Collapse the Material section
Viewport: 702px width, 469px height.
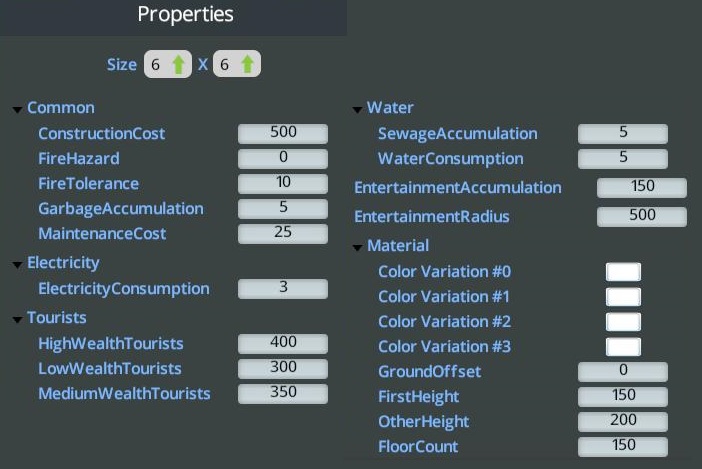click(x=357, y=247)
